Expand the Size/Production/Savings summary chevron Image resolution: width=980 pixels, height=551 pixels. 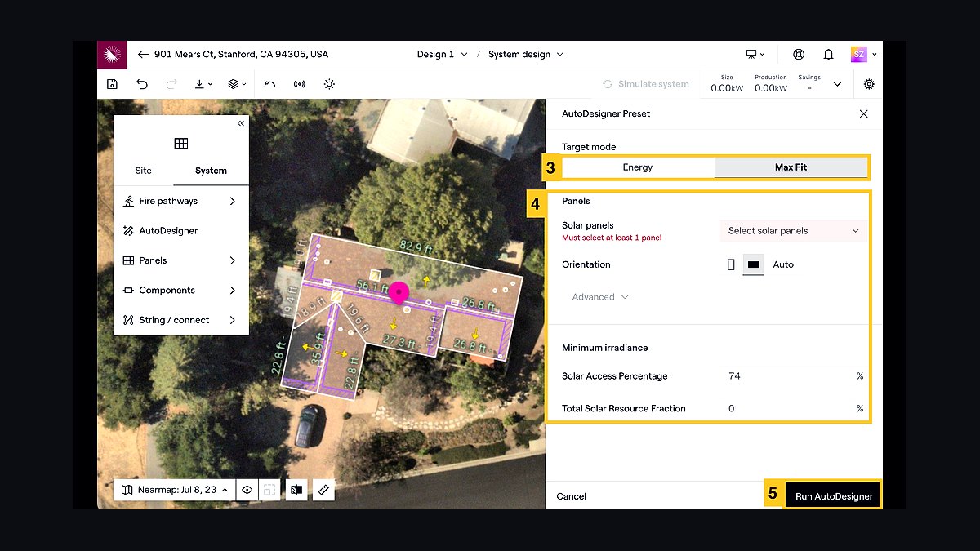click(837, 84)
